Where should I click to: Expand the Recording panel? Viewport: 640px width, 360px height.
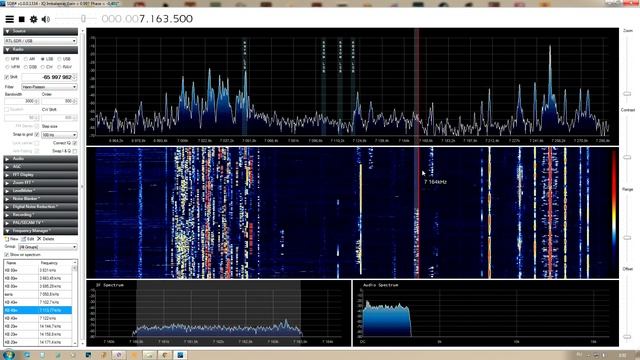pos(40,215)
